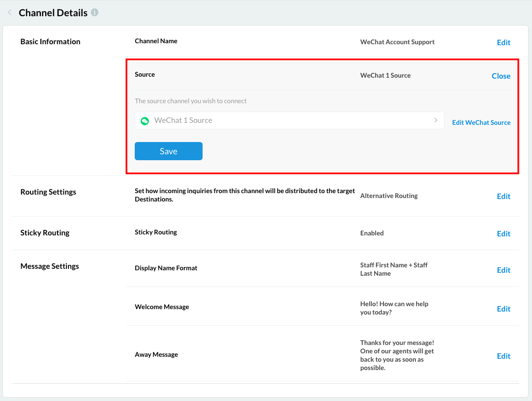Edit the Away Message
Viewport: 532px width, 401px height.
503,356
